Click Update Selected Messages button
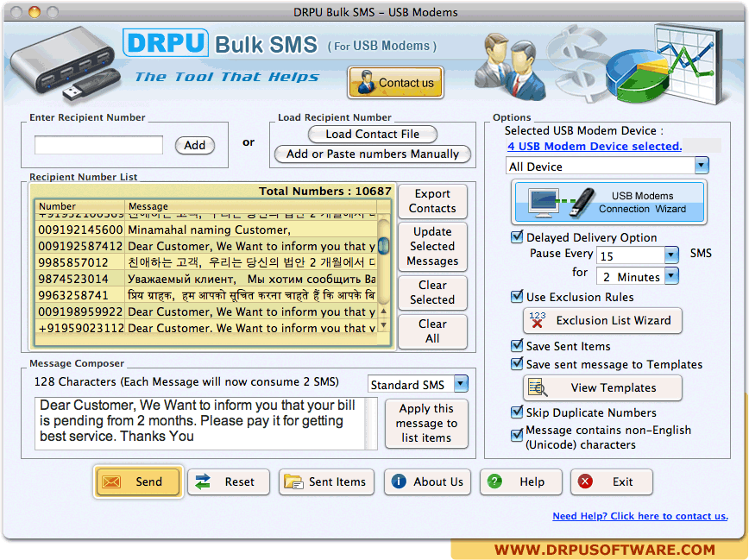 433,247
